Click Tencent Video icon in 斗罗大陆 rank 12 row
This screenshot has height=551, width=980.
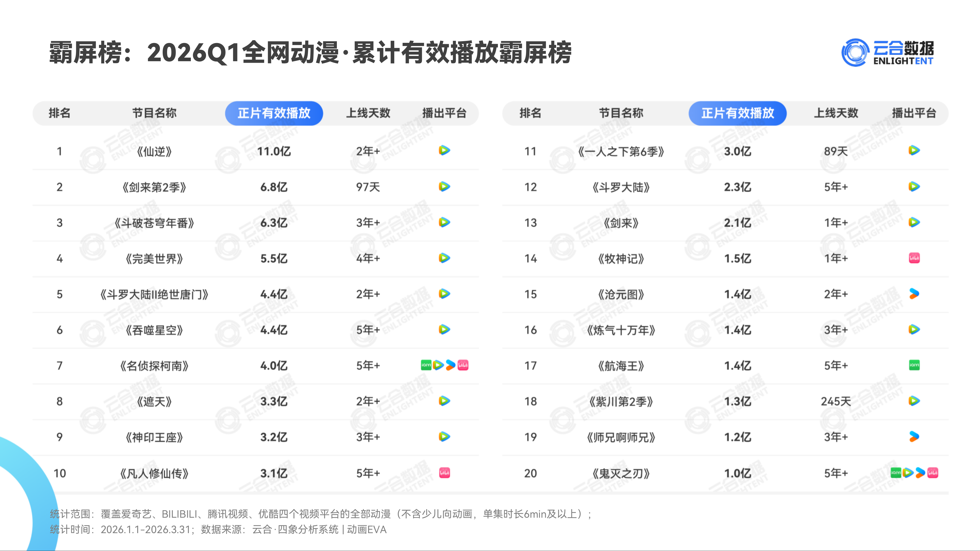pos(914,186)
